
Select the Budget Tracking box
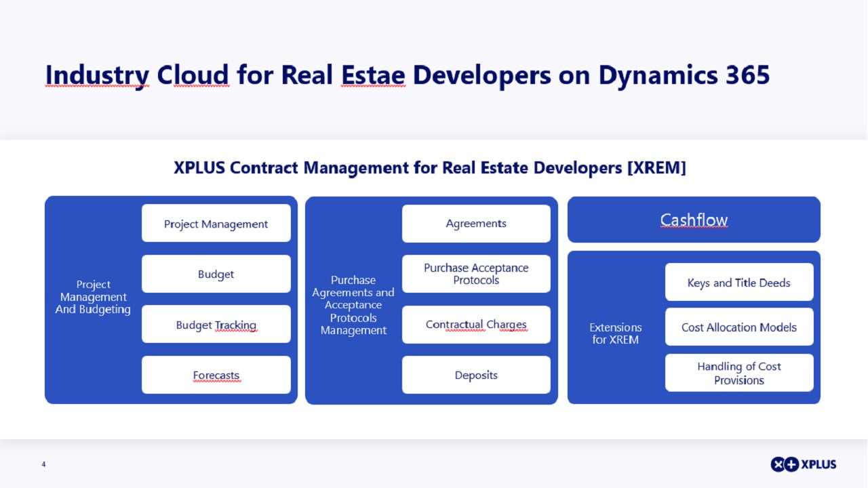click(x=216, y=325)
